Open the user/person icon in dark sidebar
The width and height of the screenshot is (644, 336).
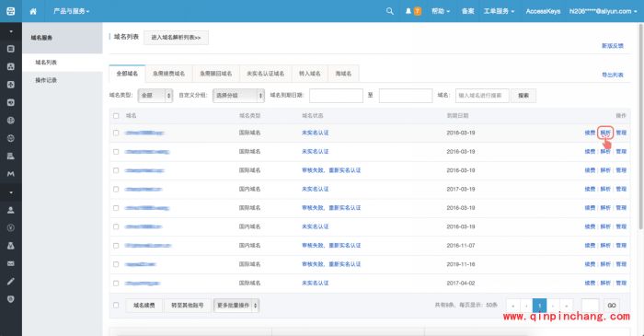tap(11, 210)
